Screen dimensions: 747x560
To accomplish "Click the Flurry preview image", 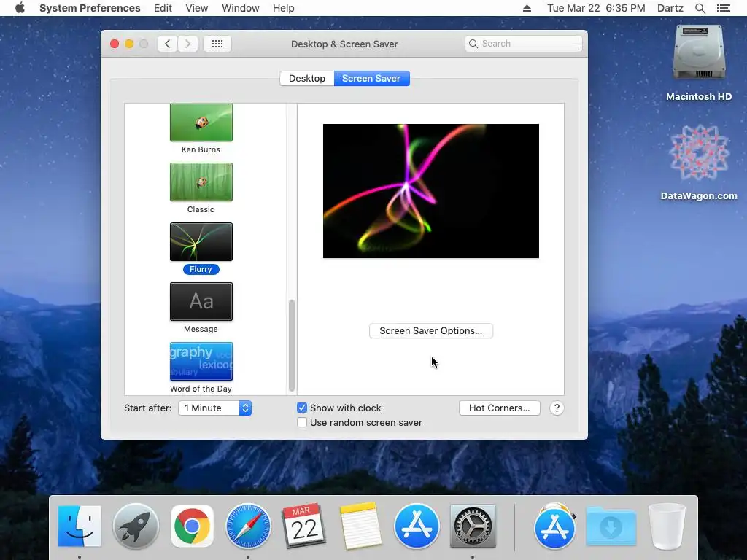I will click(x=430, y=191).
